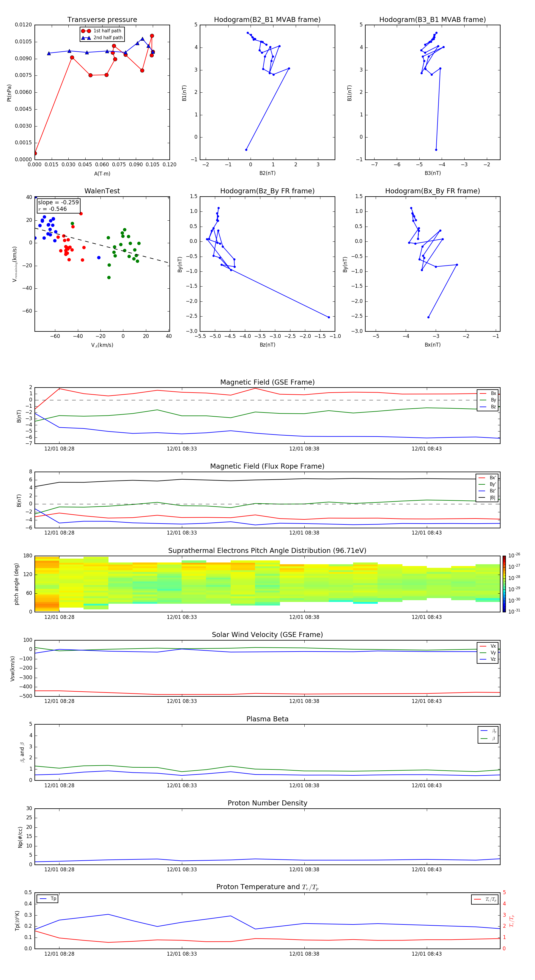Click the 'Bz' legend entry in GSE magnetic field
Viewport: 535px width, 980px height.
(488, 407)
